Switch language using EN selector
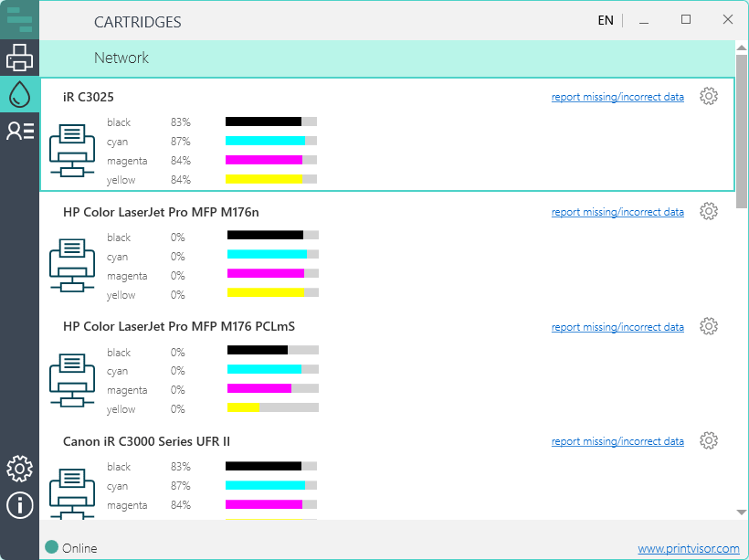This screenshot has height=560, width=749. point(605,20)
